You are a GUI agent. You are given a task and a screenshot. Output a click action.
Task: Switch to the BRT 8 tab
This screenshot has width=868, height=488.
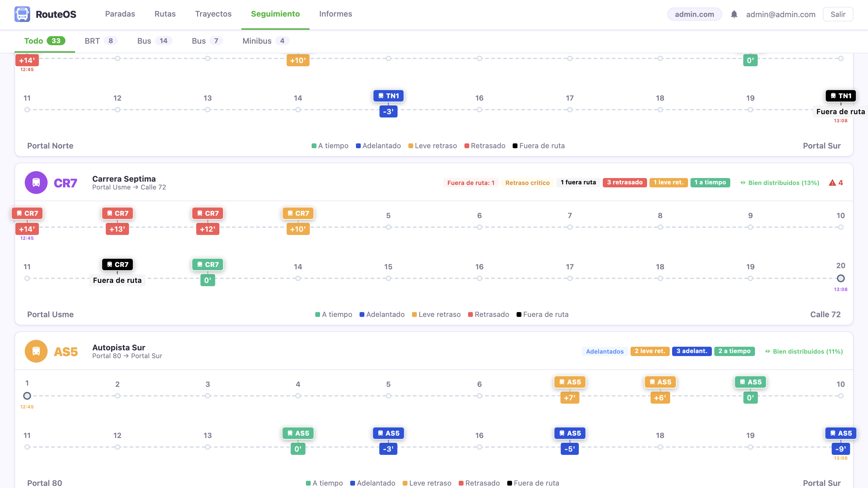[x=101, y=41]
